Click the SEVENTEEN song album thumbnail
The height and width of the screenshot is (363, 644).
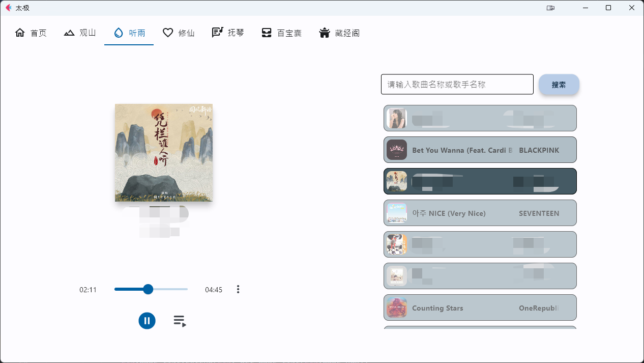point(397,213)
